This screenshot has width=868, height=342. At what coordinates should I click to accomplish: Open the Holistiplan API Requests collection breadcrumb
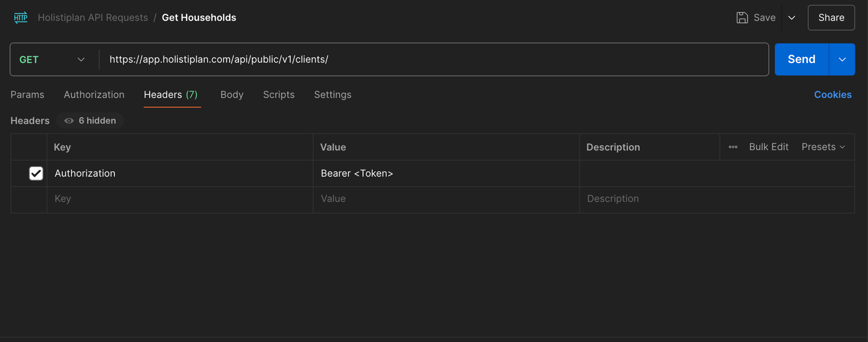click(93, 17)
